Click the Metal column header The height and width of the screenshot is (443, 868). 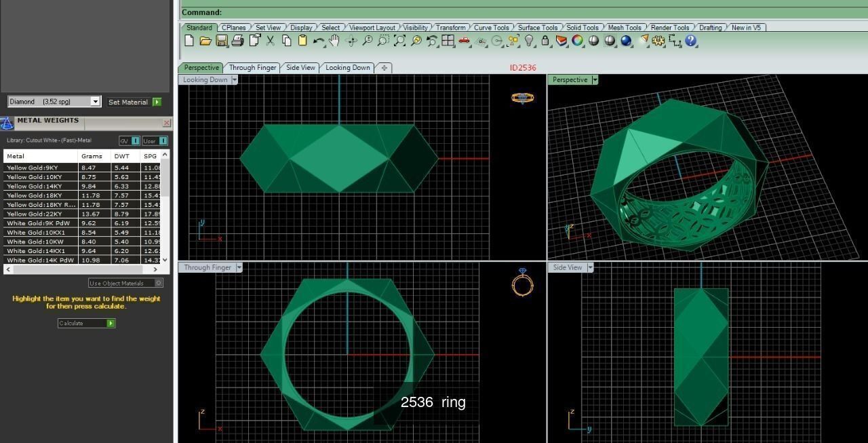coord(41,156)
